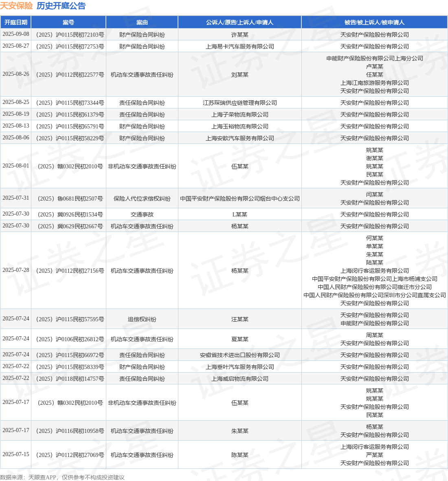Click date 2025-08-01

point(16,166)
